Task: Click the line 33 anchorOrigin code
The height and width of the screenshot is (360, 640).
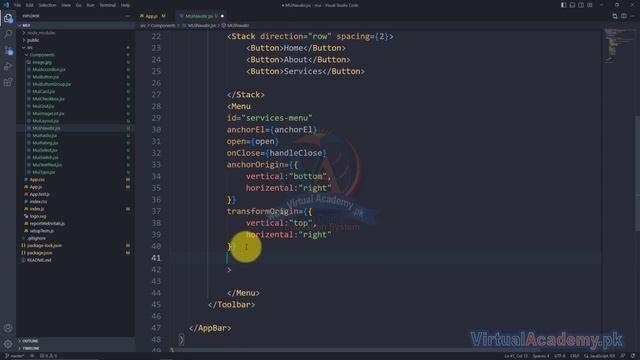Action: (x=263, y=165)
